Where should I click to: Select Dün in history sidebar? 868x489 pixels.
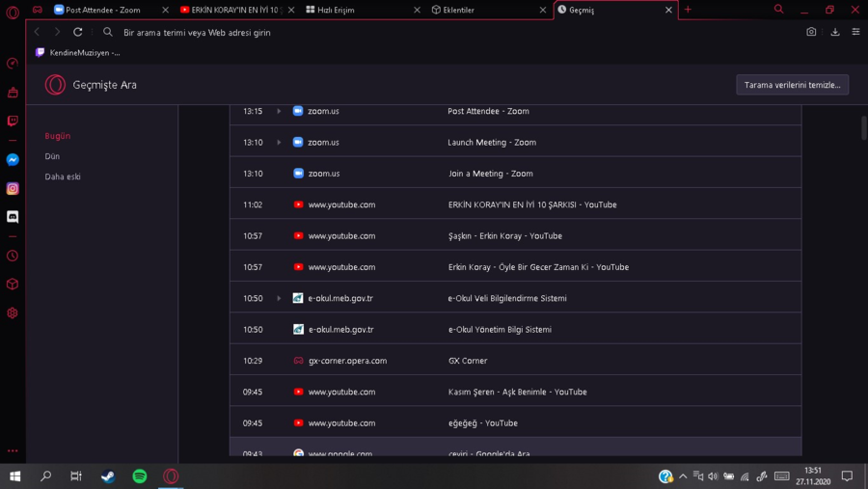click(x=52, y=156)
